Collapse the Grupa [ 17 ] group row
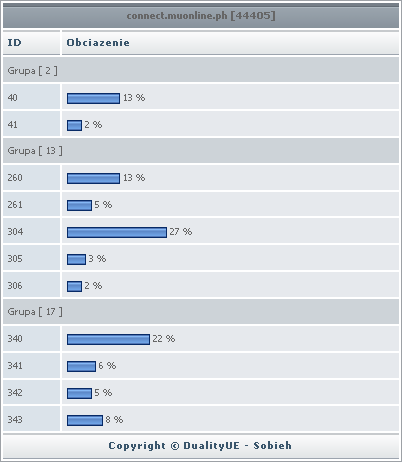 pos(201,311)
